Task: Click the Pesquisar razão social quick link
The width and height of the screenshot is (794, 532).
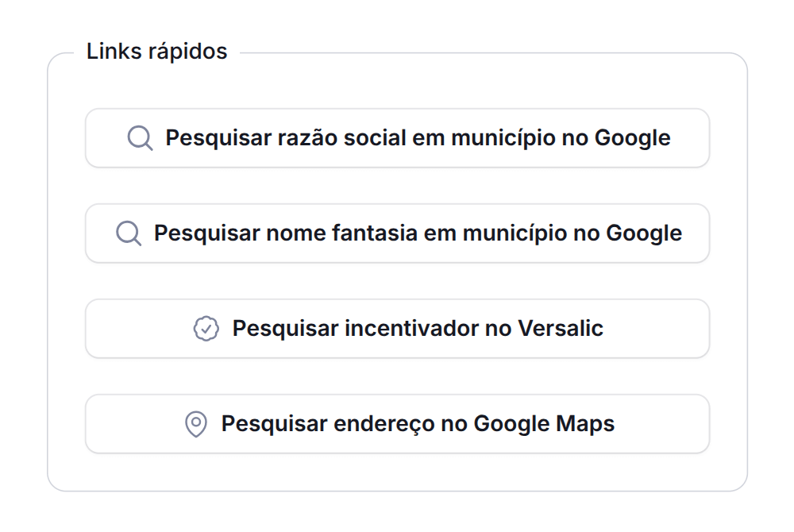Action: [397, 138]
